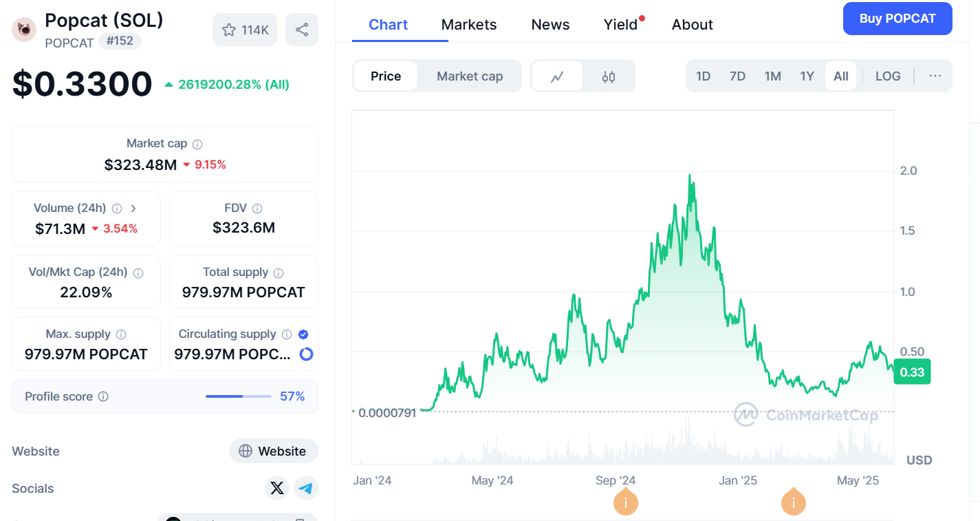Open the Telegram social icon

pyautogui.click(x=306, y=488)
